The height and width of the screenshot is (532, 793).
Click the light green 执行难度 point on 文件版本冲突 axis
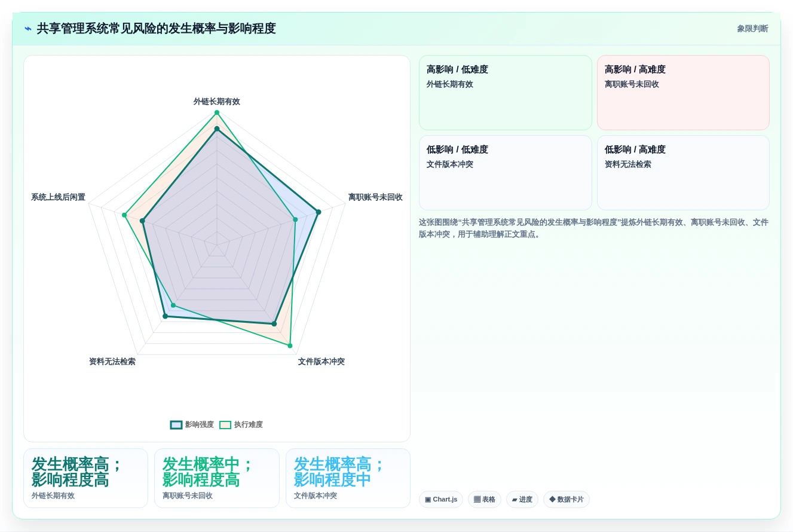(290, 346)
